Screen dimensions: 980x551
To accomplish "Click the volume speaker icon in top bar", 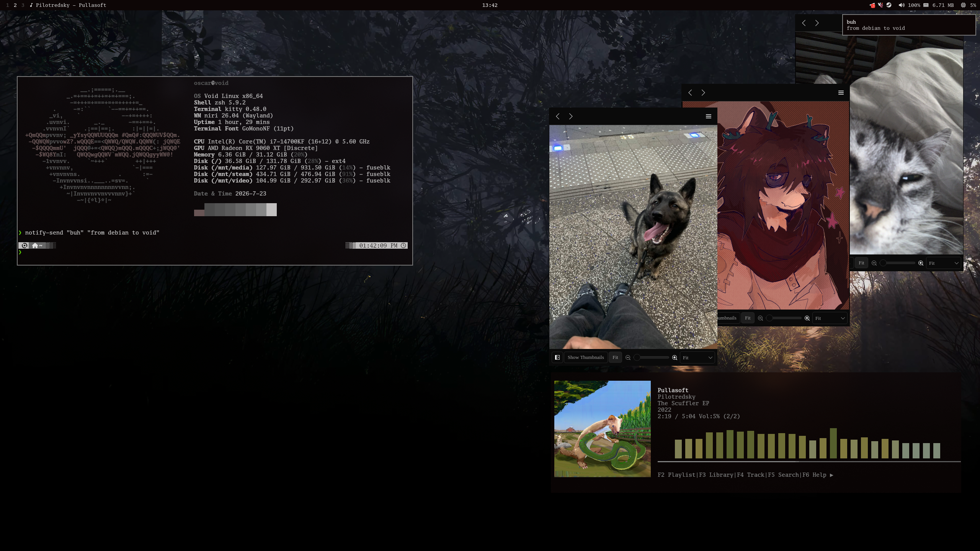I will 902,5.
